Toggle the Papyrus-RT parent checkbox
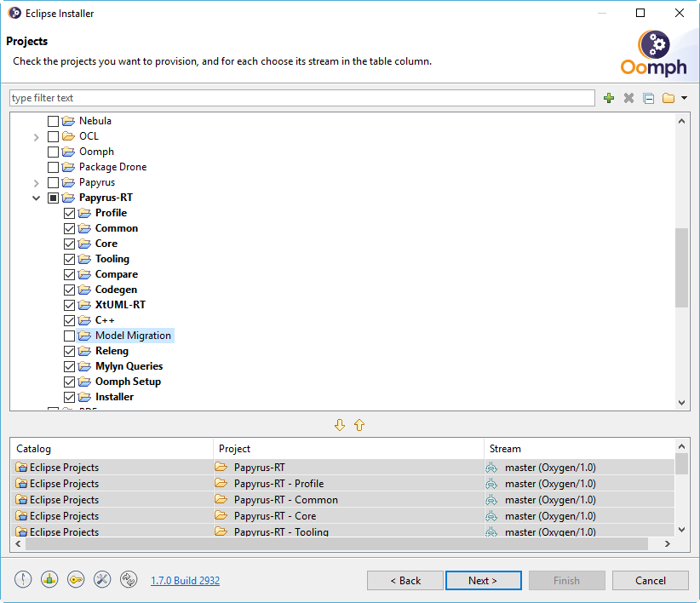 point(53,198)
